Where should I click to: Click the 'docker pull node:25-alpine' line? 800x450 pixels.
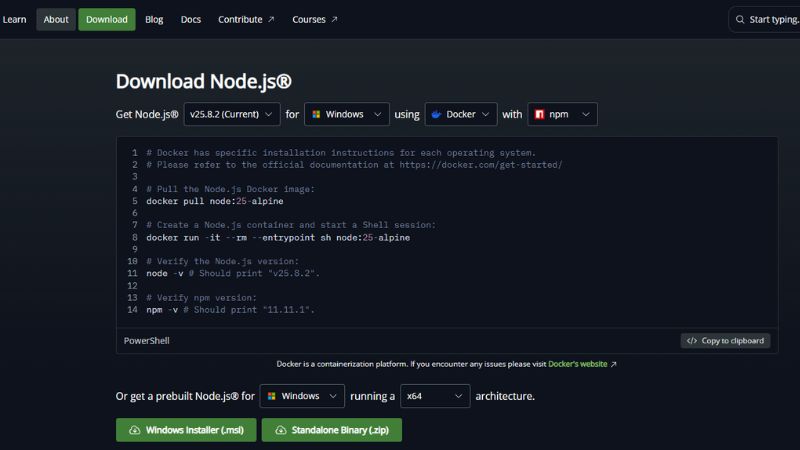215,201
